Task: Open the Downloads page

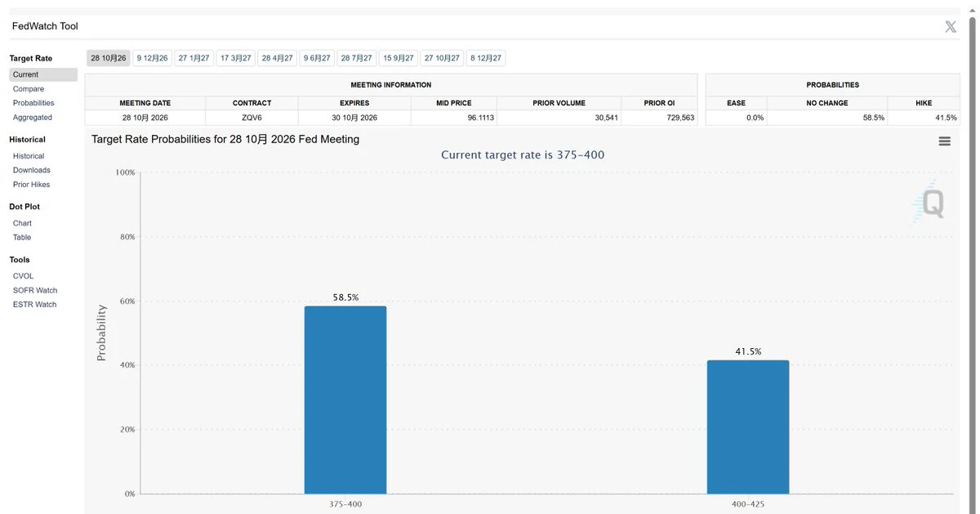Action: [32, 170]
